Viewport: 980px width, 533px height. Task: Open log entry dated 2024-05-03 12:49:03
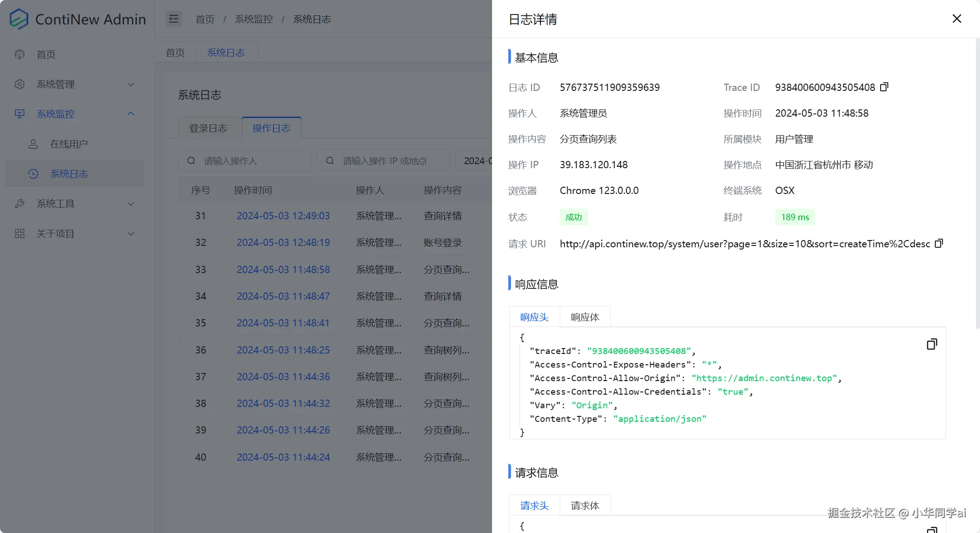(x=283, y=216)
